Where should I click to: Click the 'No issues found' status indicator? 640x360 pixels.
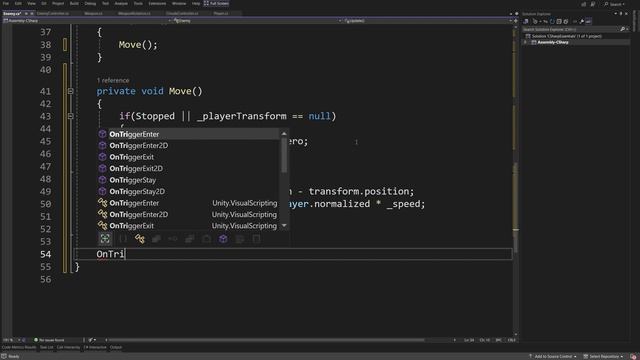coord(49,340)
